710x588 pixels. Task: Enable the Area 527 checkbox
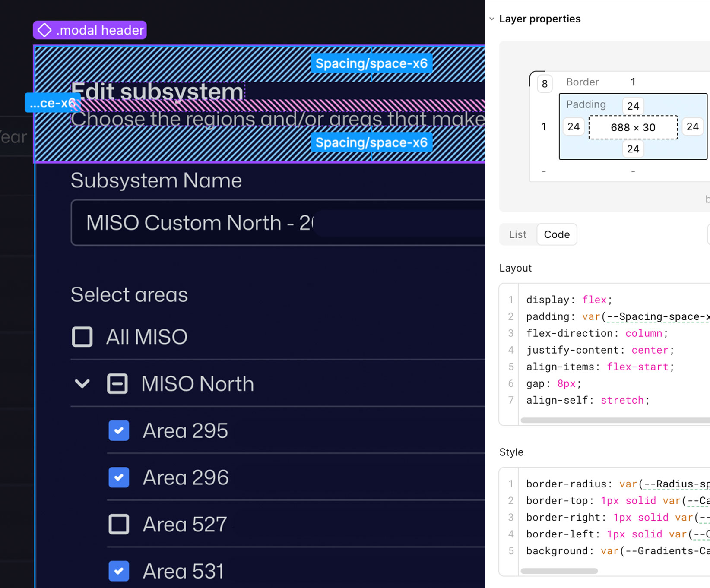(119, 525)
